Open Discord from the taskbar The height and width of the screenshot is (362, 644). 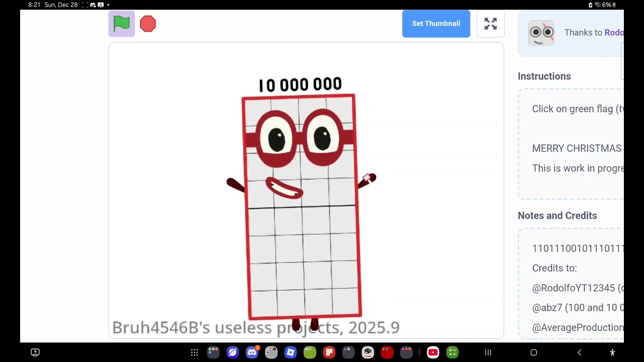point(252,352)
